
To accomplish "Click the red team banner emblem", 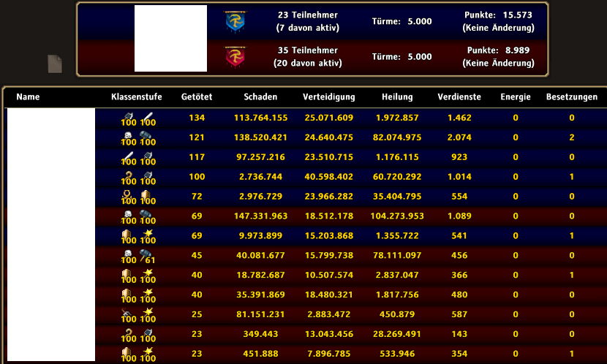I will click(235, 56).
